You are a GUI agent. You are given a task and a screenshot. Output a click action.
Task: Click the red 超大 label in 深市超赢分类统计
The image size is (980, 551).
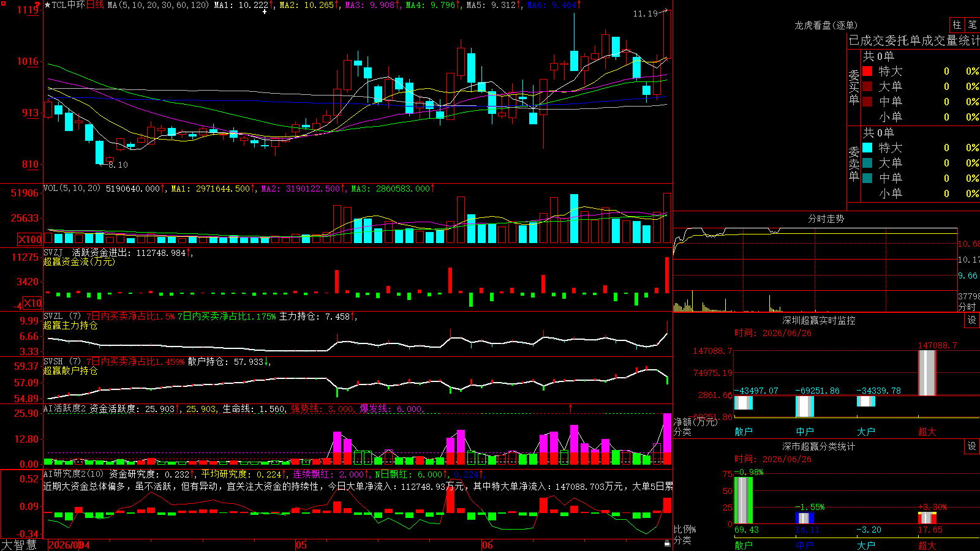coord(927,545)
